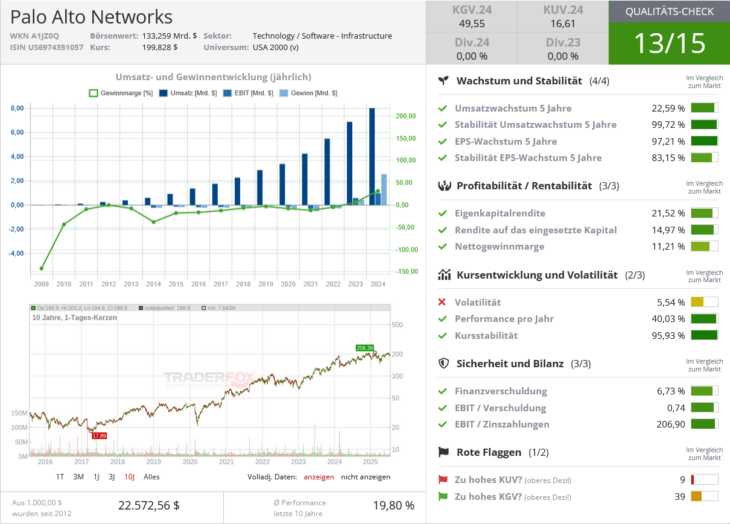Click the red 17,89 low marker on price chart

click(x=100, y=436)
